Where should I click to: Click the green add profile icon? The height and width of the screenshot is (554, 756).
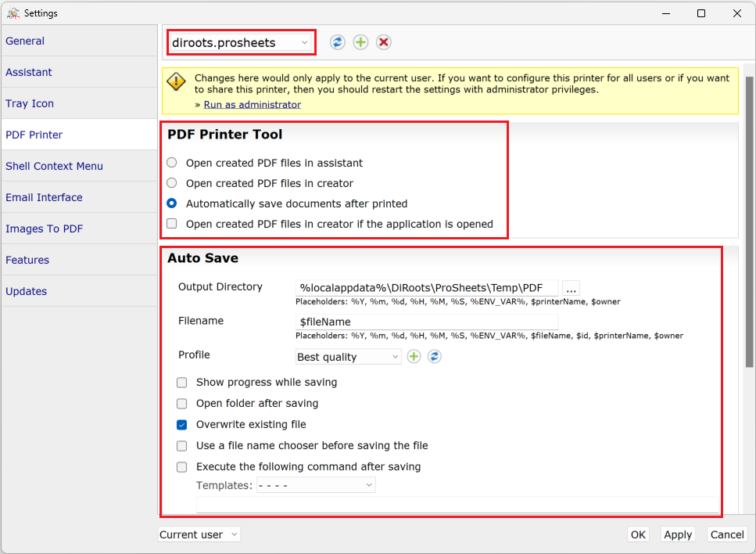pyautogui.click(x=414, y=357)
